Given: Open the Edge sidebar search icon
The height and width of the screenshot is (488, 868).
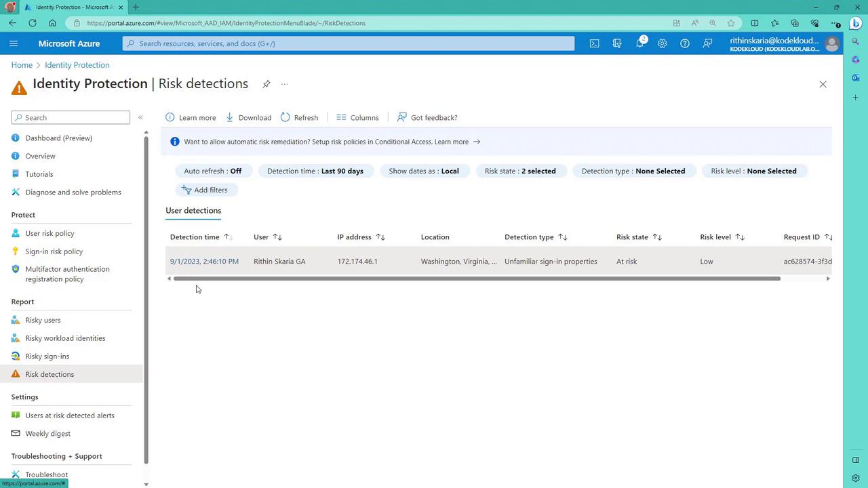Looking at the screenshot, I should [856, 42].
